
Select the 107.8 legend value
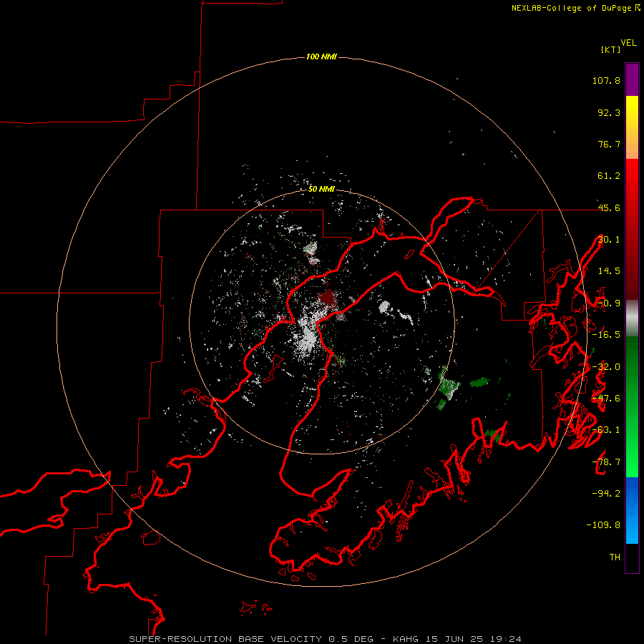[606, 80]
